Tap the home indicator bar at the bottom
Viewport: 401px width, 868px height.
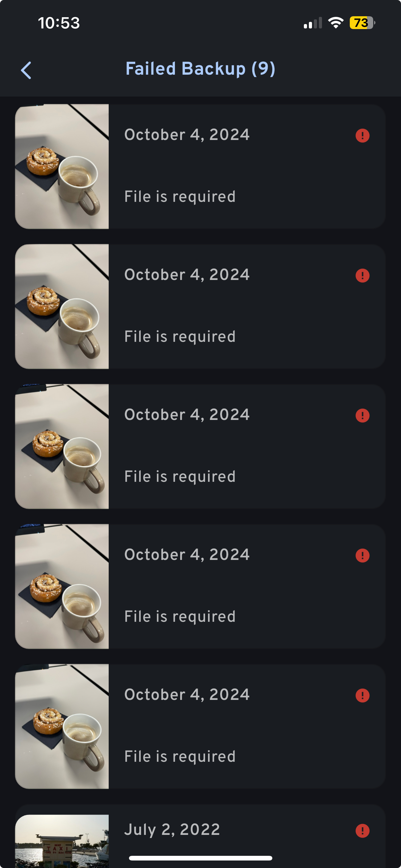pyautogui.click(x=200, y=858)
